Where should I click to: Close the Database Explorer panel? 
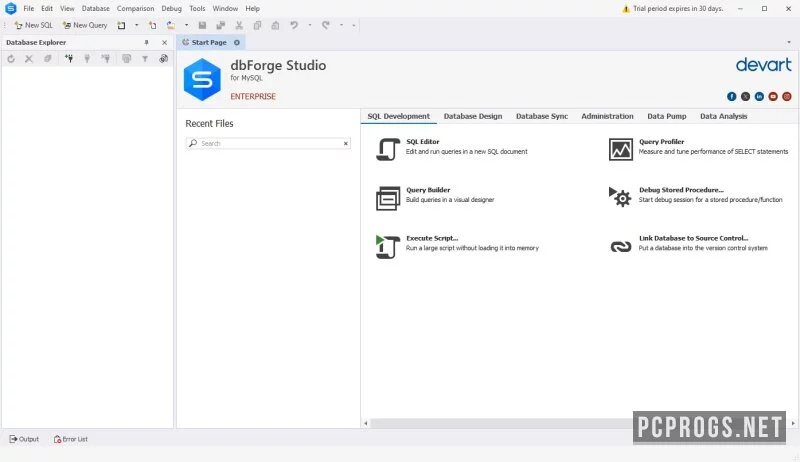tap(164, 42)
